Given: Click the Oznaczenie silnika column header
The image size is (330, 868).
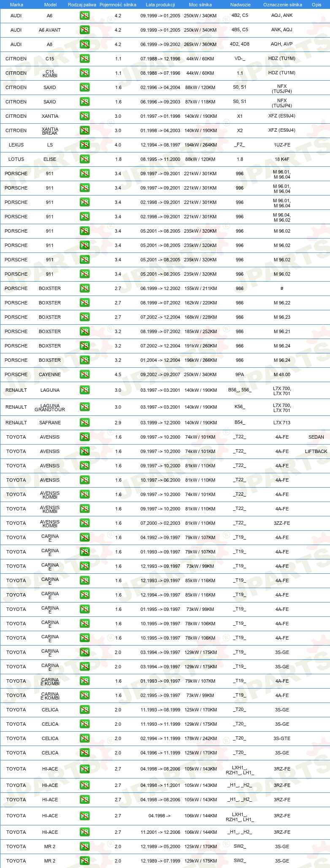Looking at the screenshot, I should [282, 5].
